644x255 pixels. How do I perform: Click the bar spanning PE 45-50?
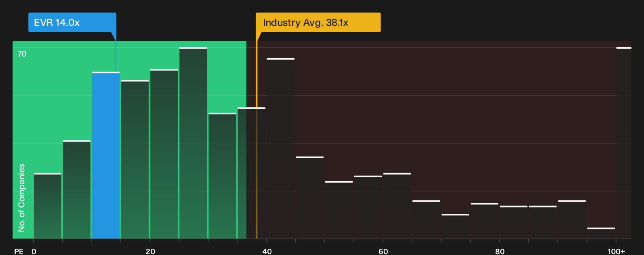pyautogui.click(x=310, y=198)
